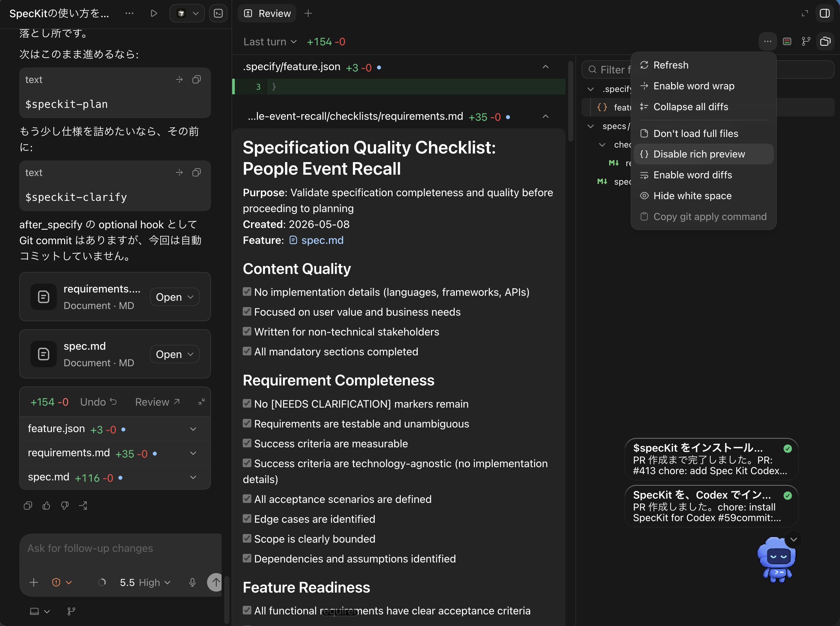The image size is (840, 626).
Task: Open the Last turn dropdown
Action: (x=270, y=42)
